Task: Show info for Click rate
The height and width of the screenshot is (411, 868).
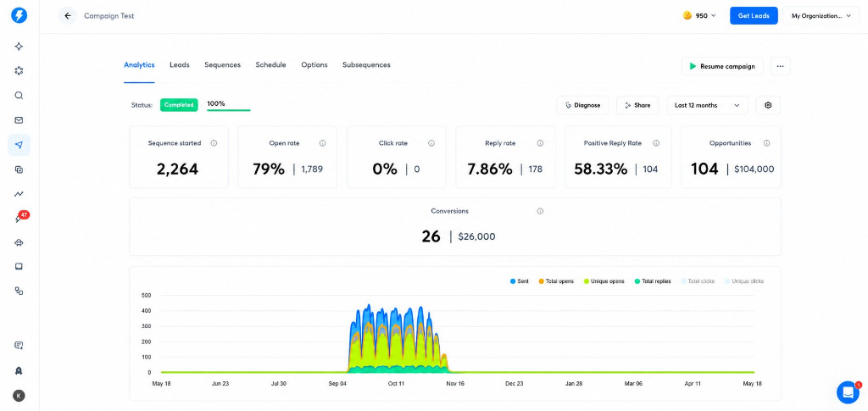Action: click(431, 143)
